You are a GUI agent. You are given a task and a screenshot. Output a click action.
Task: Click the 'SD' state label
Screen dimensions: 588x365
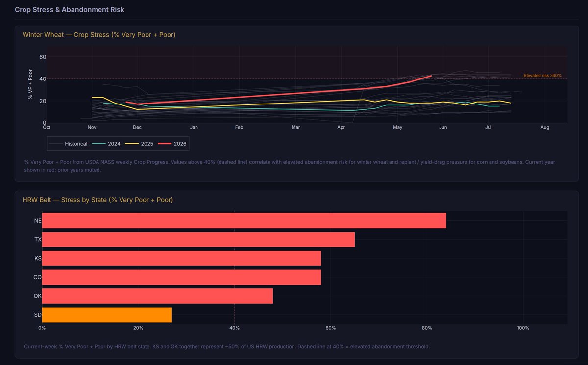tap(38, 315)
